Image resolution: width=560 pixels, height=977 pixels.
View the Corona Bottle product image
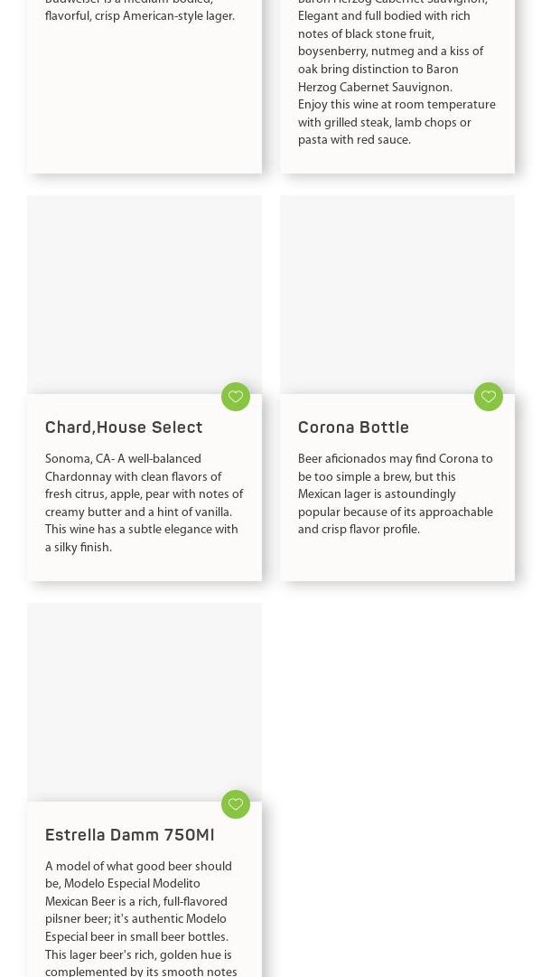pos(397,295)
